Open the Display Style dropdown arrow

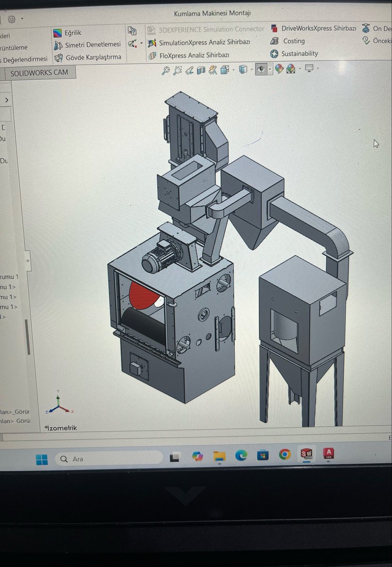pyautogui.click(x=252, y=70)
